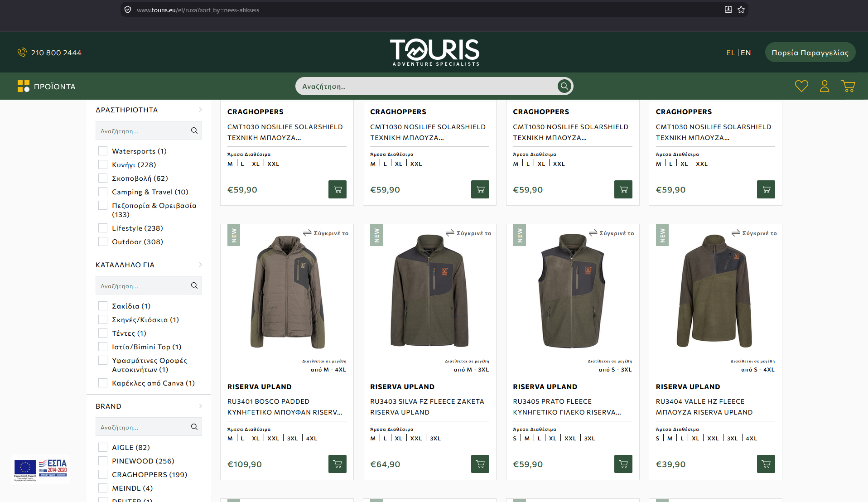
Task: Check the Καρέκλες από Canva (1) filter
Action: click(103, 383)
